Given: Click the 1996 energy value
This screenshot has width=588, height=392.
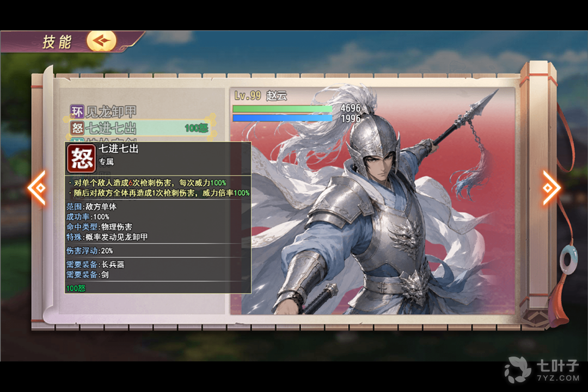Looking at the screenshot, I should 350,119.
